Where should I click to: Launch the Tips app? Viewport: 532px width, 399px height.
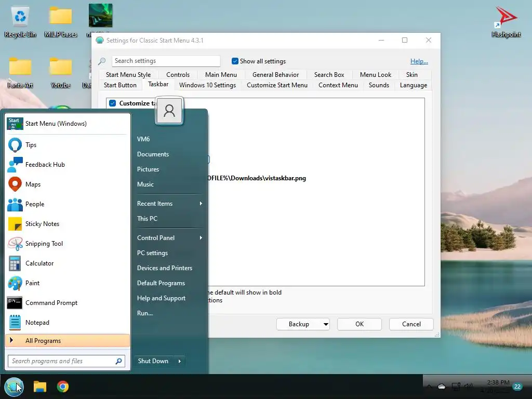coord(68,145)
